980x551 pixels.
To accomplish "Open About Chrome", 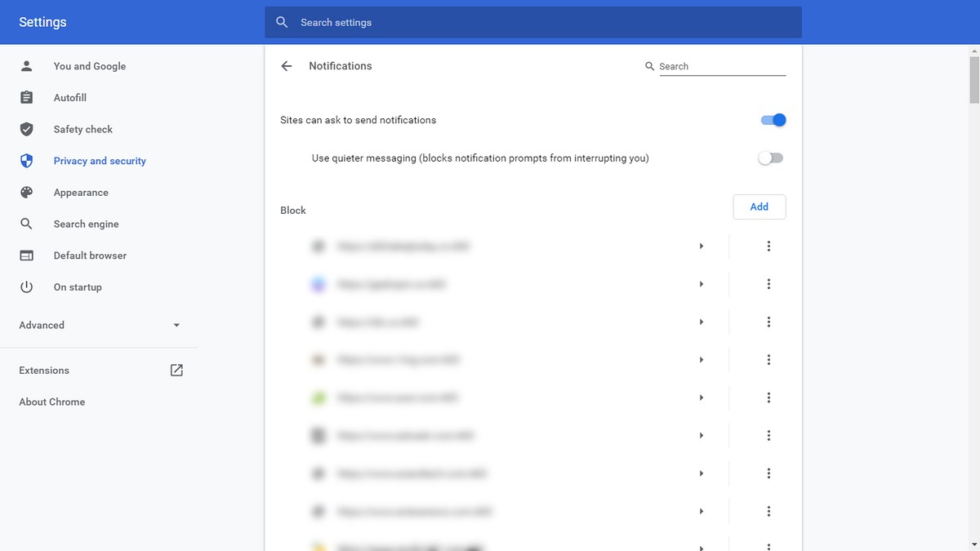I will point(51,402).
